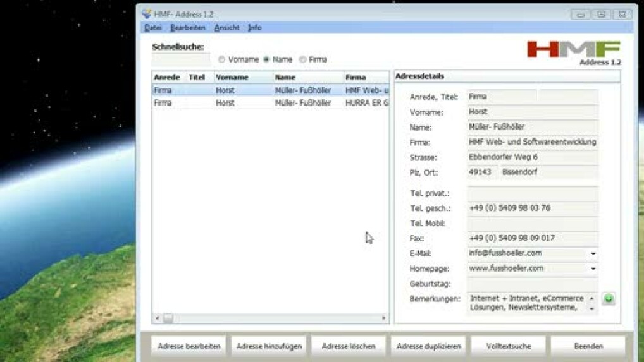Screen dimensions: 644x362
Task: Expand the Homepage dropdown arrow
Action: pos(593,269)
